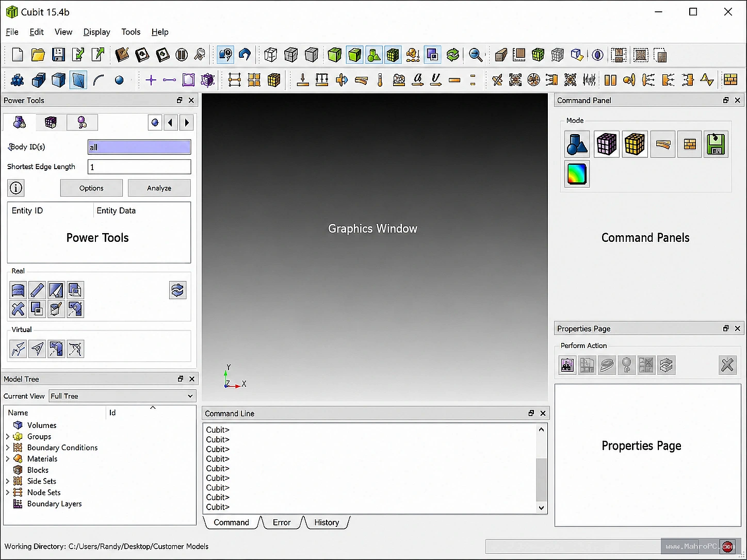Click the gray X icon in Properties Page

click(727, 365)
